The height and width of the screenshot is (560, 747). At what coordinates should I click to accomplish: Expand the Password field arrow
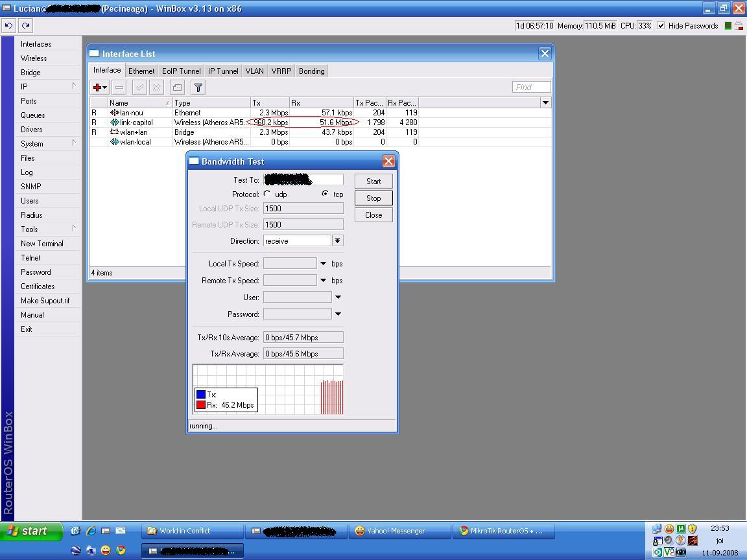click(x=338, y=314)
